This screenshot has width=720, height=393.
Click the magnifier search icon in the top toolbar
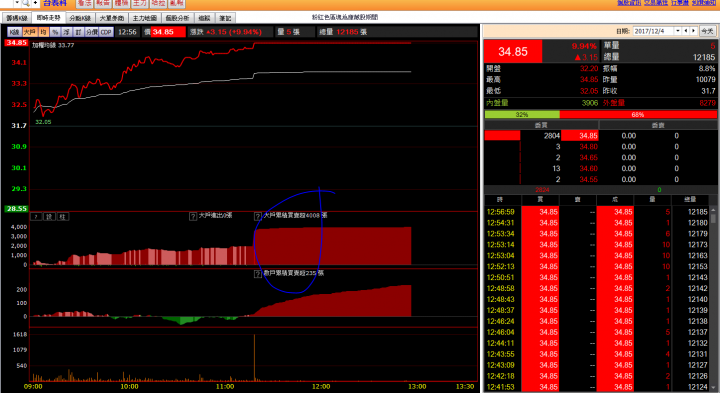point(26,3)
